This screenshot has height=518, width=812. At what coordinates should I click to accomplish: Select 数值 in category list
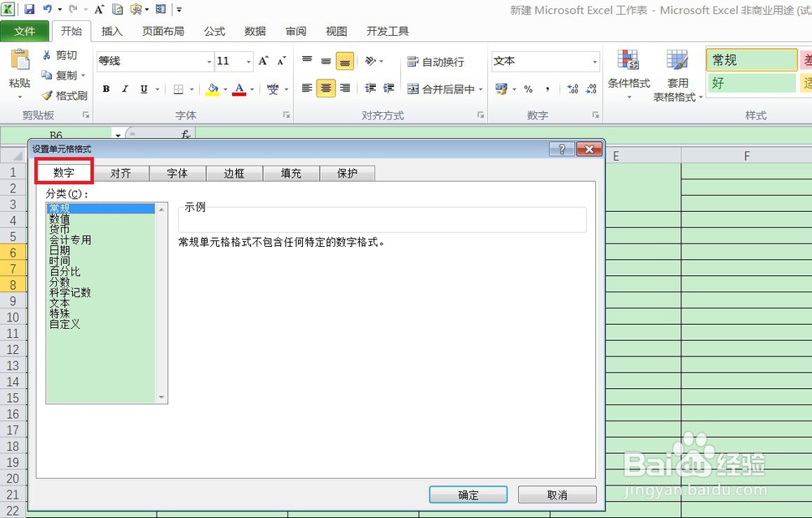click(x=101, y=220)
